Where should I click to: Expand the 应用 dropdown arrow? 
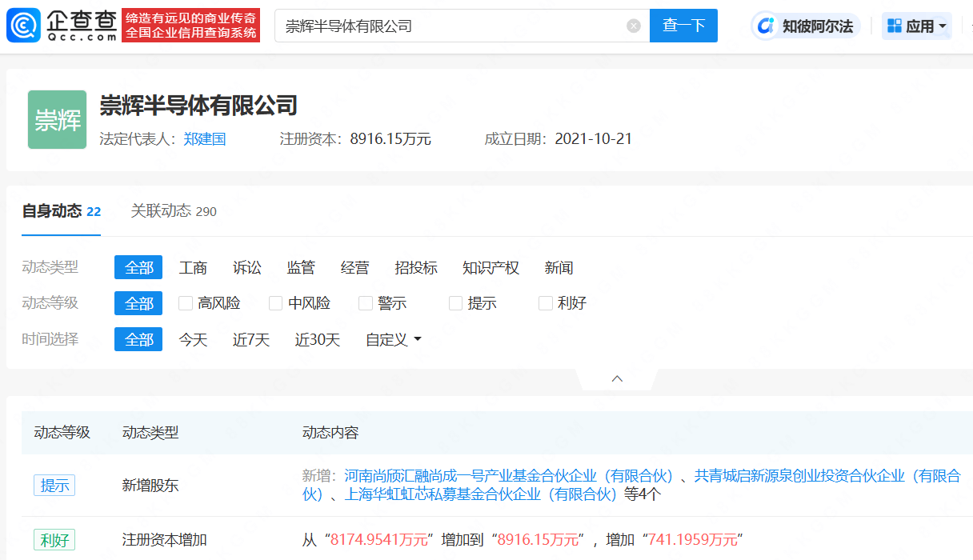click(943, 26)
